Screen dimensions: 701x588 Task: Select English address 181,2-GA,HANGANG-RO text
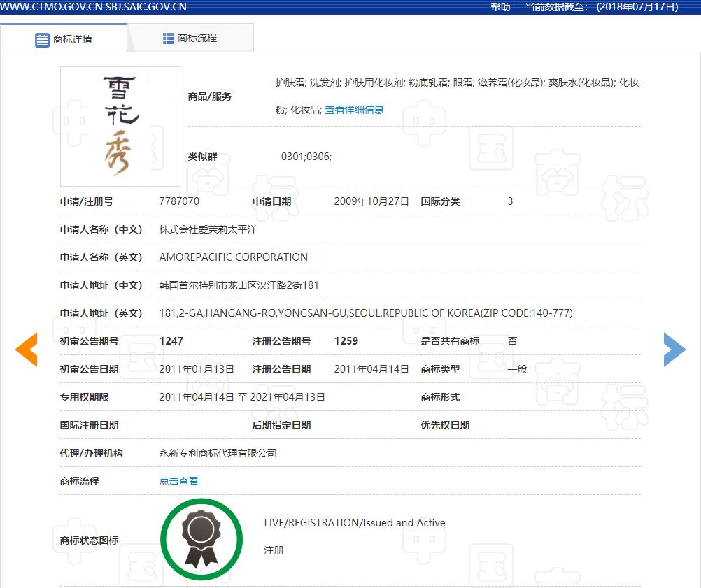pos(366,313)
